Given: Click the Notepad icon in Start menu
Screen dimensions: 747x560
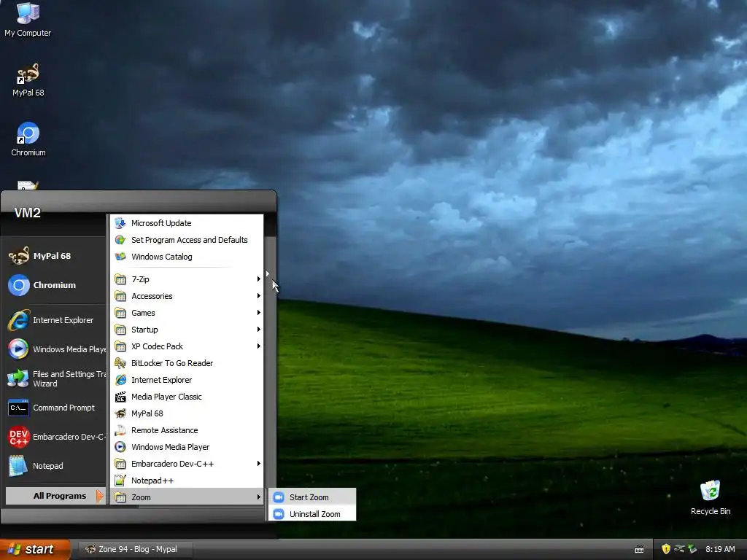Looking at the screenshot, I should tap(18, 466).
